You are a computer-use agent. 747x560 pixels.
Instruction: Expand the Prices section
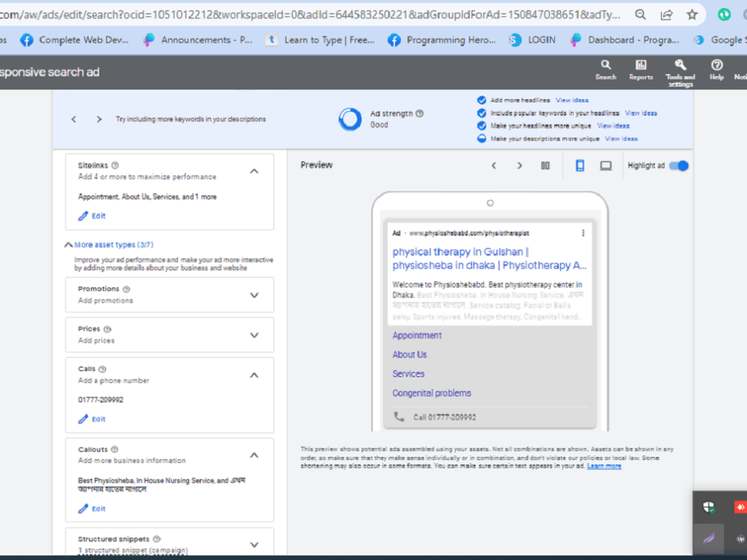pyautogui.click(x=255, y=335)
